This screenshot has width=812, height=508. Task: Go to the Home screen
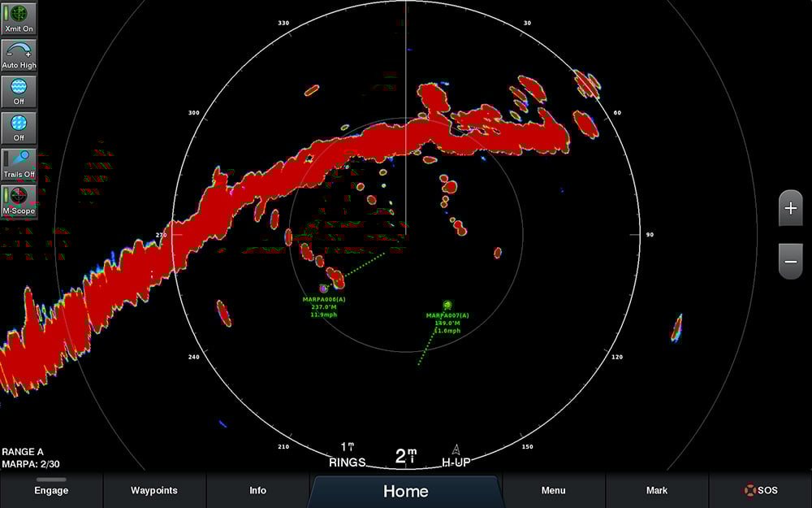(x=405, y=492)
